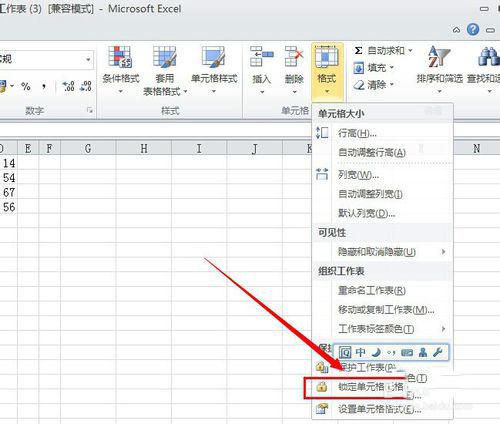Screen dimensions: 500x424
Task: Expand Hide & Unhide (隐藏和取消隐藏) submenu
Action: [443, 252]
